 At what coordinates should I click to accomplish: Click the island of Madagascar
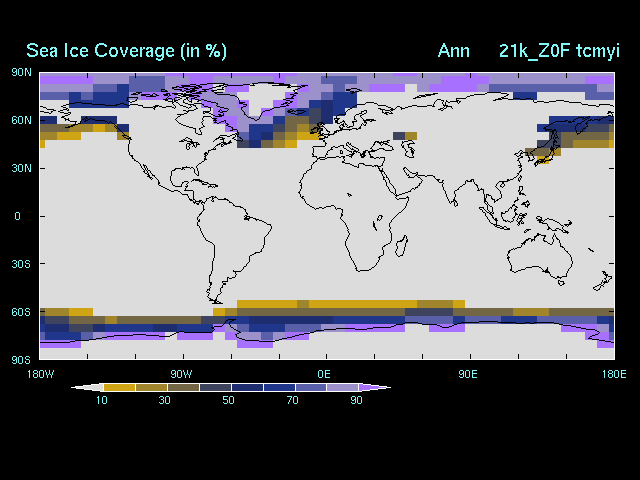(x=401, y=246)
